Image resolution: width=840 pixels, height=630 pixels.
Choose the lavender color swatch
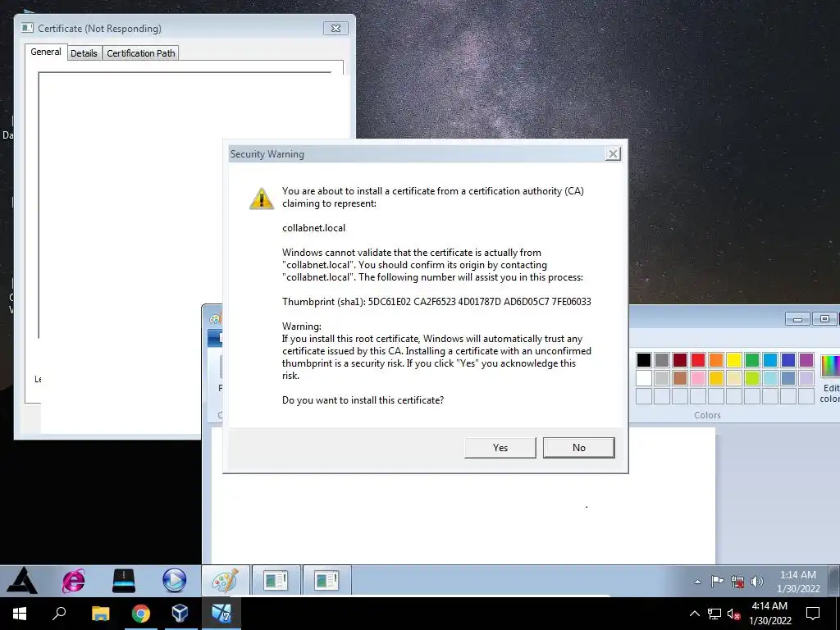pos(806,378)
